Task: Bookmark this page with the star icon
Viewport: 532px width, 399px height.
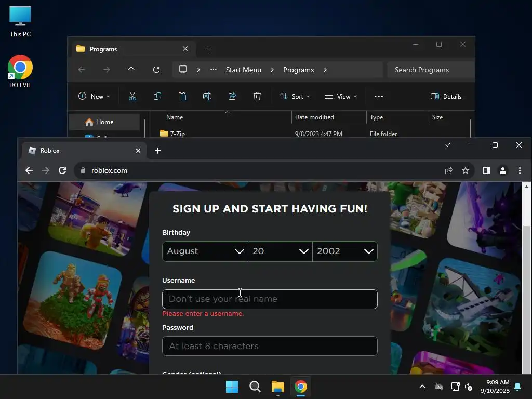Action: point(465,170)
